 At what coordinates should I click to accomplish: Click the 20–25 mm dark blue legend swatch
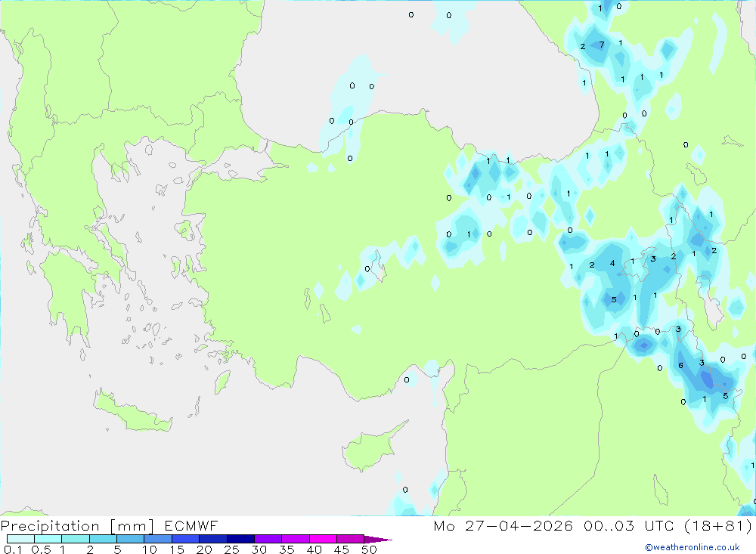212,539
